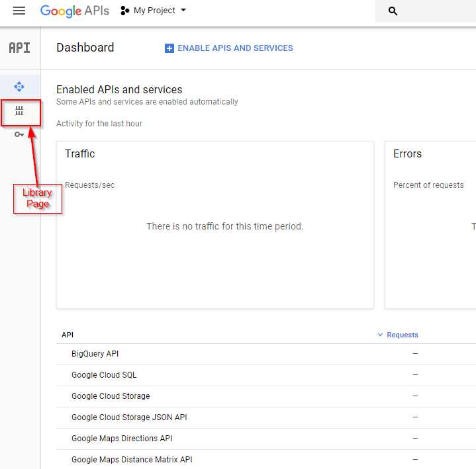
Task: Click the API column header
Action: tap(68, 335)
